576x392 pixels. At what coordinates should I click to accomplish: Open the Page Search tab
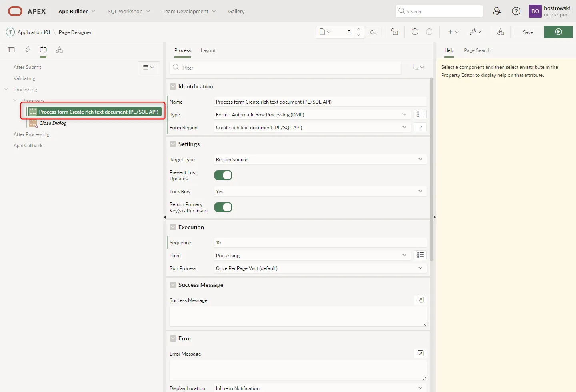click(477, 50)
